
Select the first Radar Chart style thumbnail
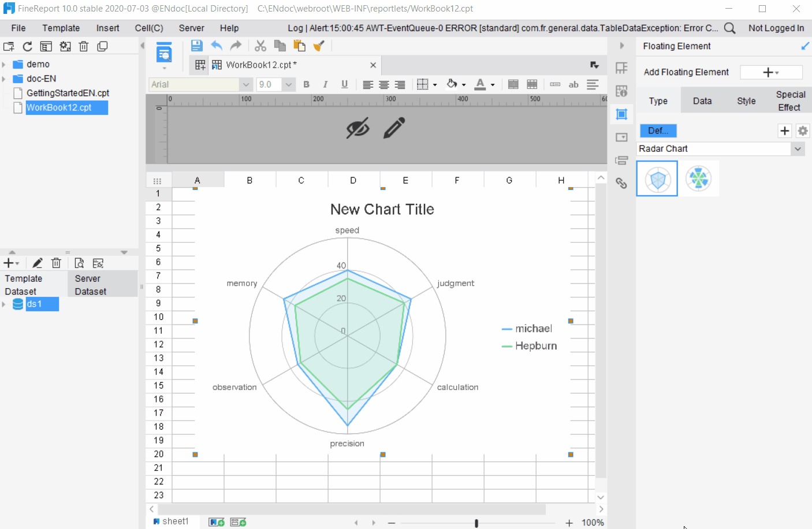pyautogui.click(x=657, y=179)
